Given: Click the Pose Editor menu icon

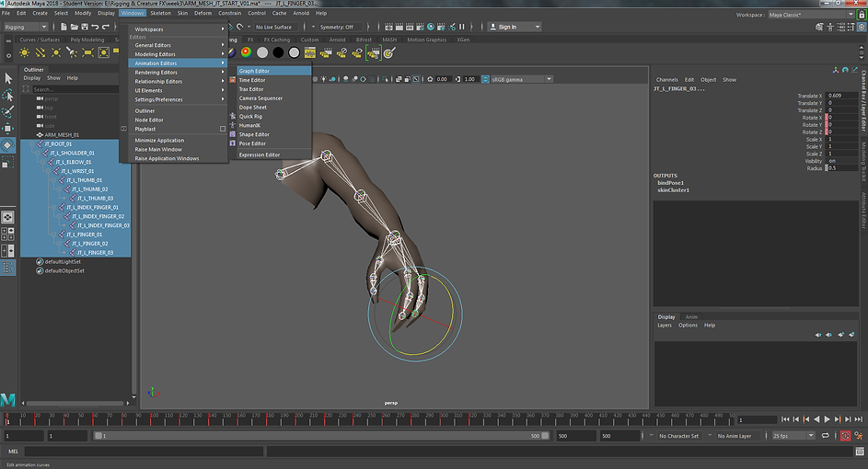Looking at the screenshot, I should click(233, 143).
